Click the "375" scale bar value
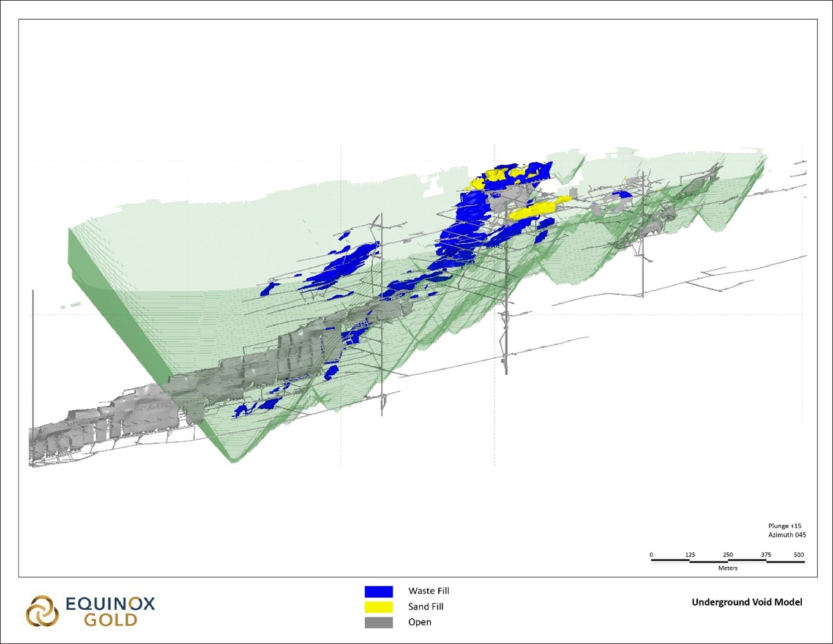The image size is (833, 644). click(766, 555)
